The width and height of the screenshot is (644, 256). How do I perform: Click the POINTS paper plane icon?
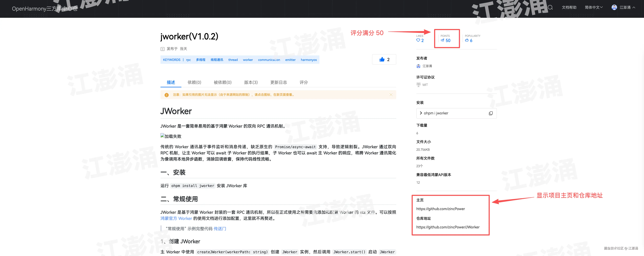coord(442,40)
